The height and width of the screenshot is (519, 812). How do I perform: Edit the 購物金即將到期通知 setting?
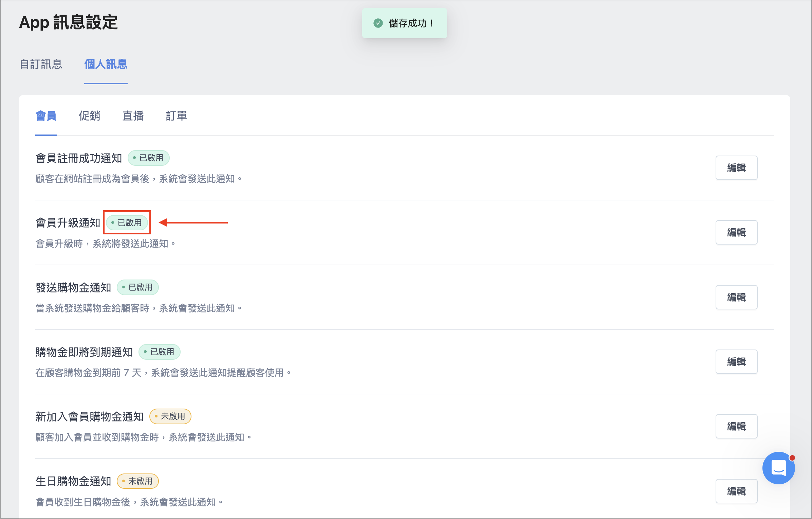tap(736, 362)
